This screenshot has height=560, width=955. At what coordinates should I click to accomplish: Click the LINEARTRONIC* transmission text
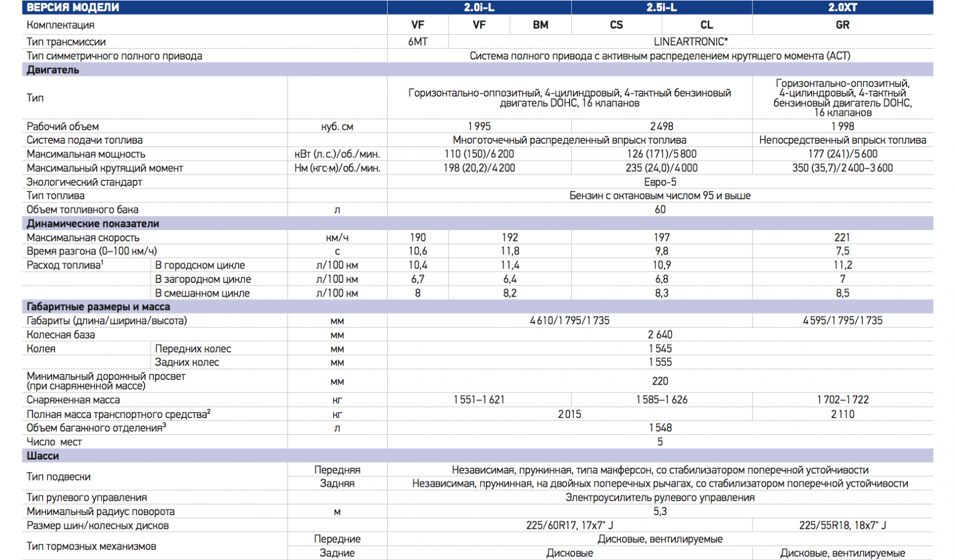tap(690, 42)
